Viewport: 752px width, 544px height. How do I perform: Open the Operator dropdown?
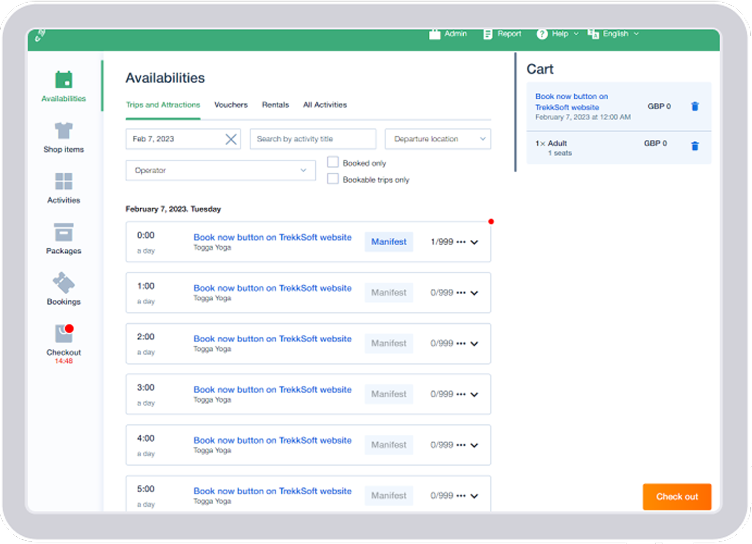(x=221, y=171)
